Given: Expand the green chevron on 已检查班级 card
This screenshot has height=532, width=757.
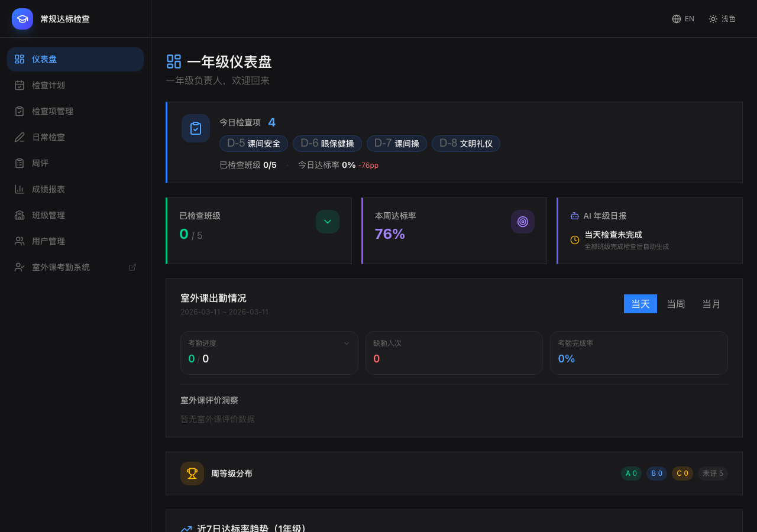Looking at the screenshot, I should 328,222.
